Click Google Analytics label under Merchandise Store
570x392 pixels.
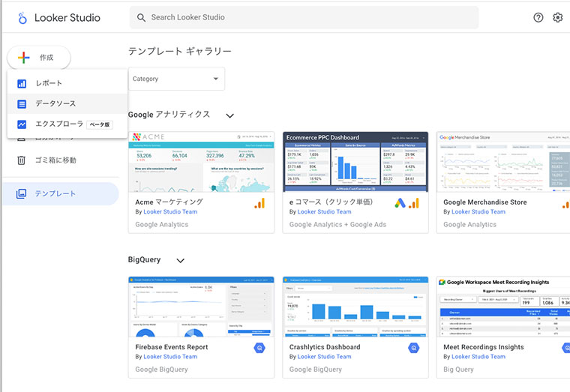(x=469, y=225)
